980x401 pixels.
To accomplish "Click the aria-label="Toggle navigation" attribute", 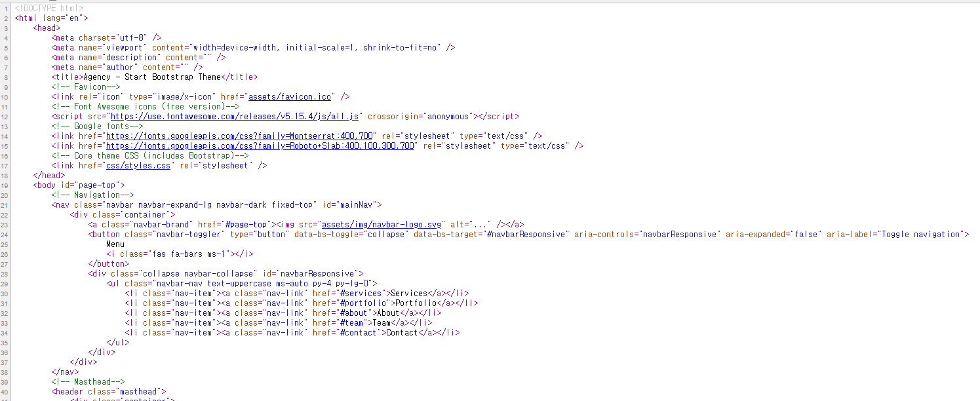I will pos(895,235).
